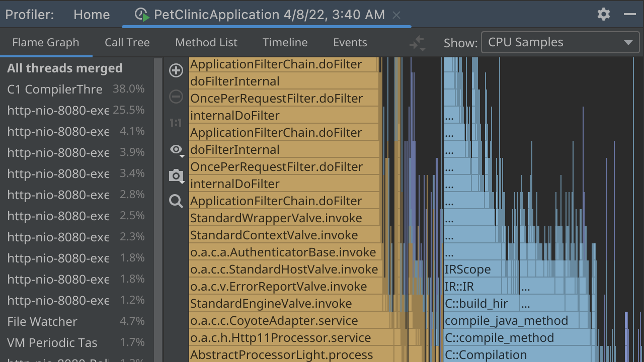The image size is (644, 362).
Task: Reset zoom with the 1:1 icon
Action: (176, 123)
